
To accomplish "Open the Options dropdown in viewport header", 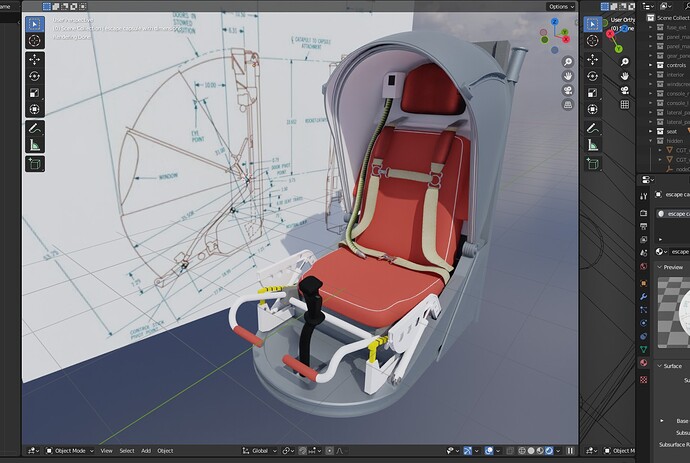I will (x=561, y=7).
